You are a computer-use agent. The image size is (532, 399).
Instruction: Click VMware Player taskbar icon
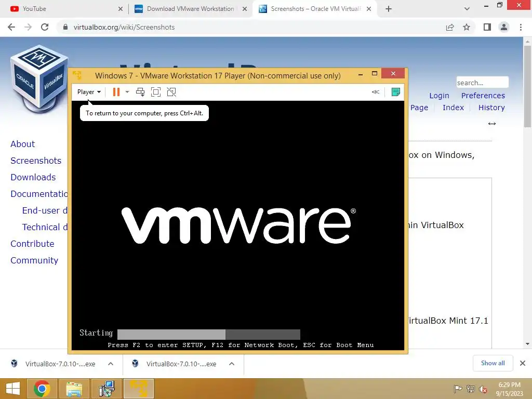coord(139,389)
